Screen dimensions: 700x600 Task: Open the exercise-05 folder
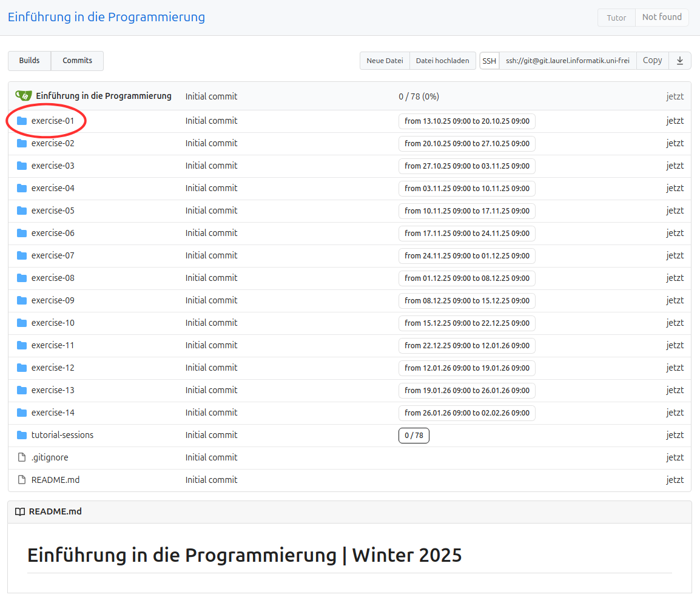pyautogui.click(x=53, y=211)
